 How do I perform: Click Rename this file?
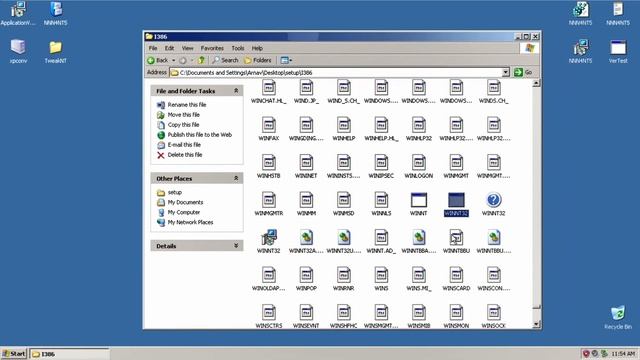(x=187, y=105)
